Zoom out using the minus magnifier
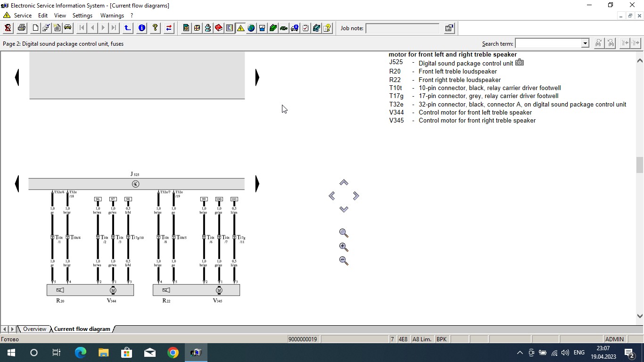The width and height of the screenshot is (644, 362). click(x=344, y=261)
